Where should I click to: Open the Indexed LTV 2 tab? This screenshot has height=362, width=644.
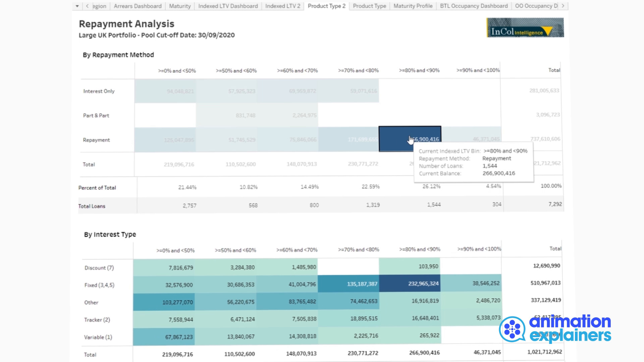[x=283, y=6]
